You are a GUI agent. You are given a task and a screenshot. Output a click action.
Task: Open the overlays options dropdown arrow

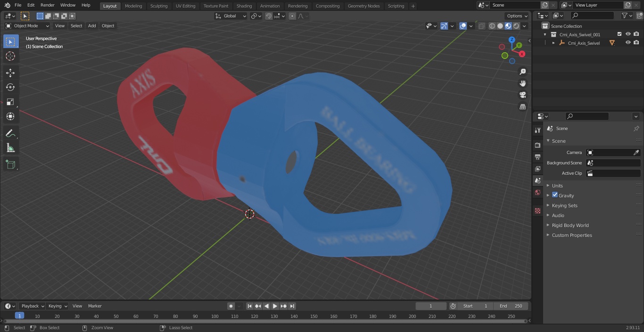point(471,26)
